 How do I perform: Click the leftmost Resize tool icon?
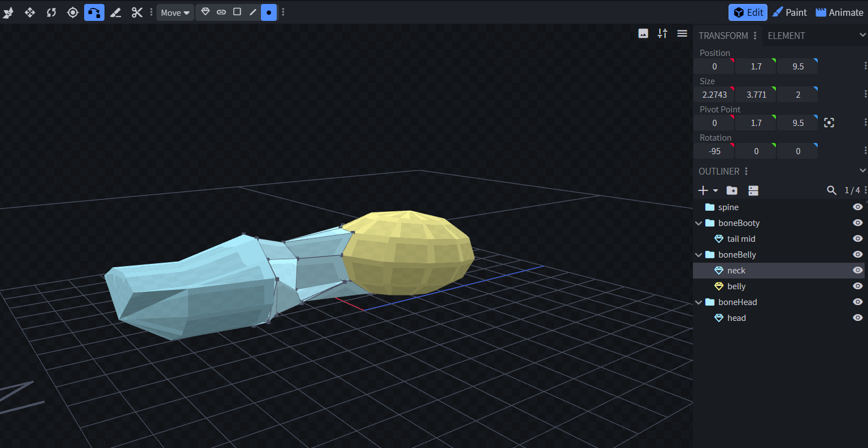pyautogui.click(x=8, y=12)
